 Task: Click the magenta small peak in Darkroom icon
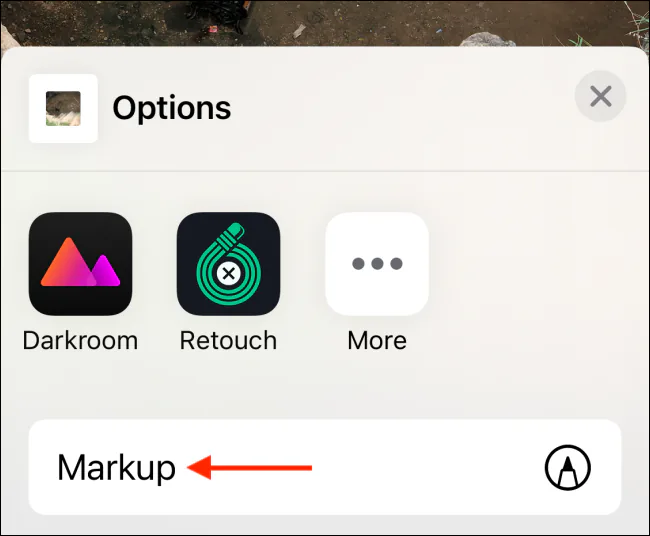105,272
